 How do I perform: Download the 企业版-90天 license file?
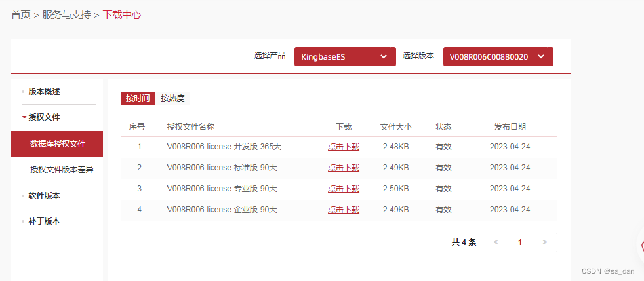coord(344,210)
